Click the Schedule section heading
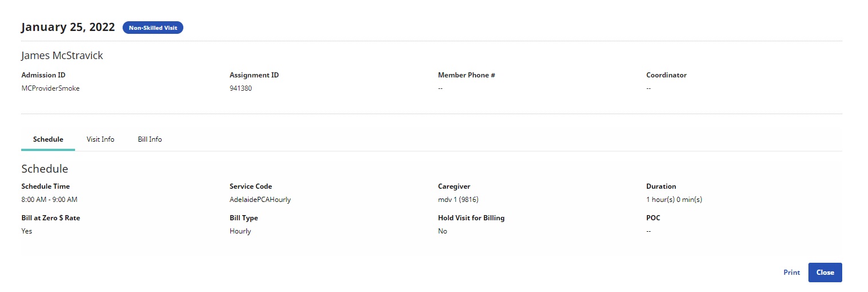 point(45,169)
